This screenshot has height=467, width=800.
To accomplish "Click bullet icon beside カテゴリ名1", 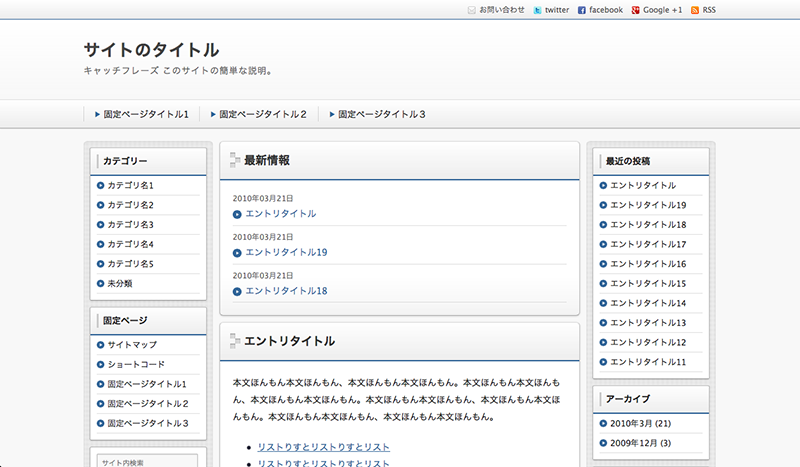I will click(101, 186).
